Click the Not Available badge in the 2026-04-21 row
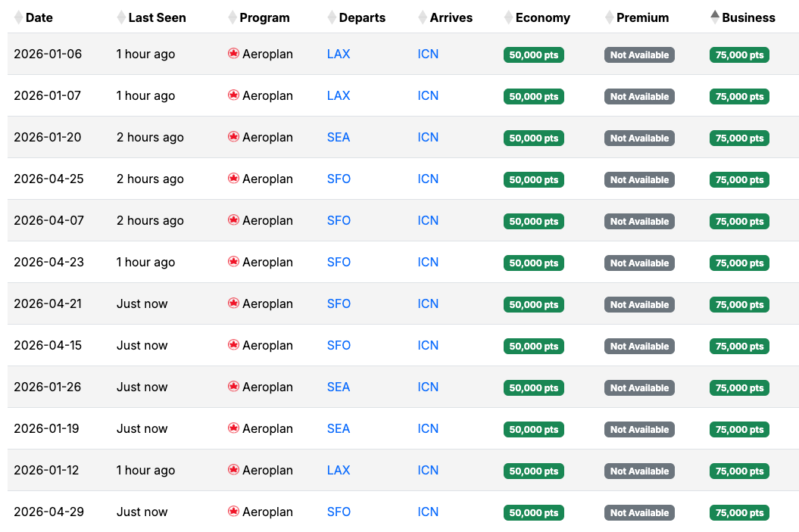The height and width of the screenshot is (532, 799). pos(639,304)
